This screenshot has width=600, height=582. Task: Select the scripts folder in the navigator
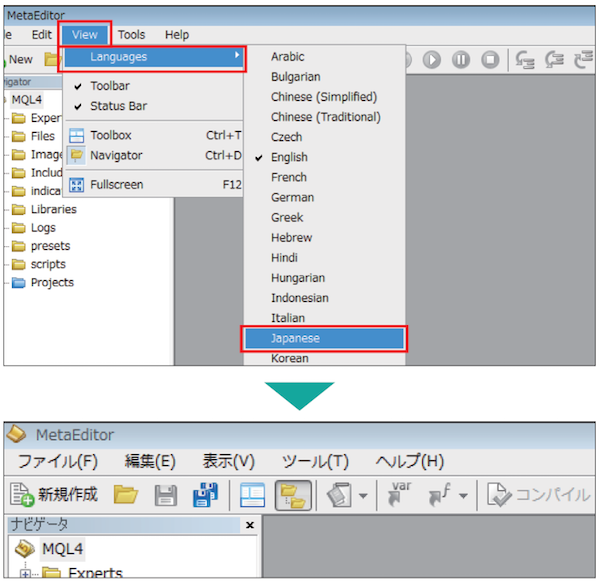pos(39,264)
